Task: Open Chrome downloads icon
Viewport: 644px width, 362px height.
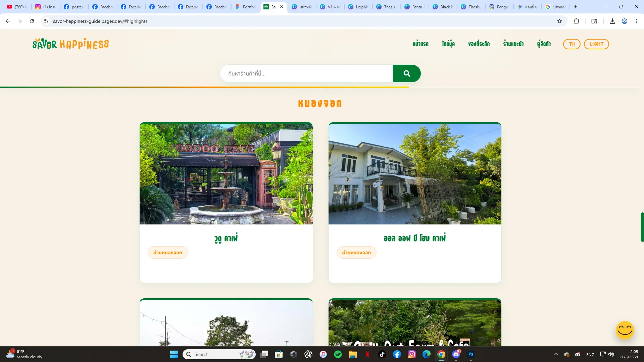Action: (x=612, y=21)
